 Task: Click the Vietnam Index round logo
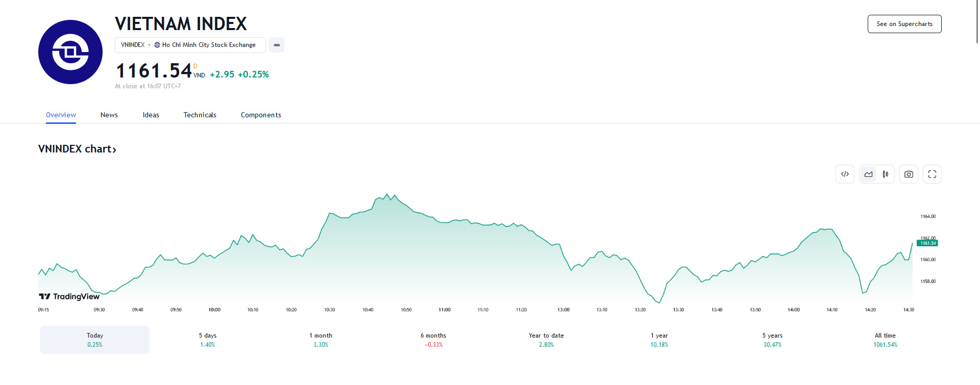(x=70, y=52)
